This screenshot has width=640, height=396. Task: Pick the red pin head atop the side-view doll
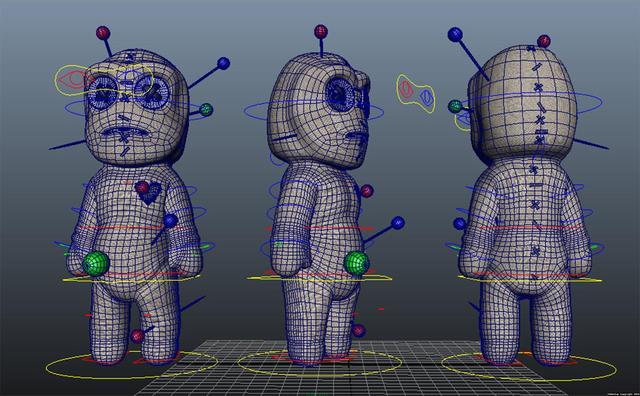coord(321,31)
